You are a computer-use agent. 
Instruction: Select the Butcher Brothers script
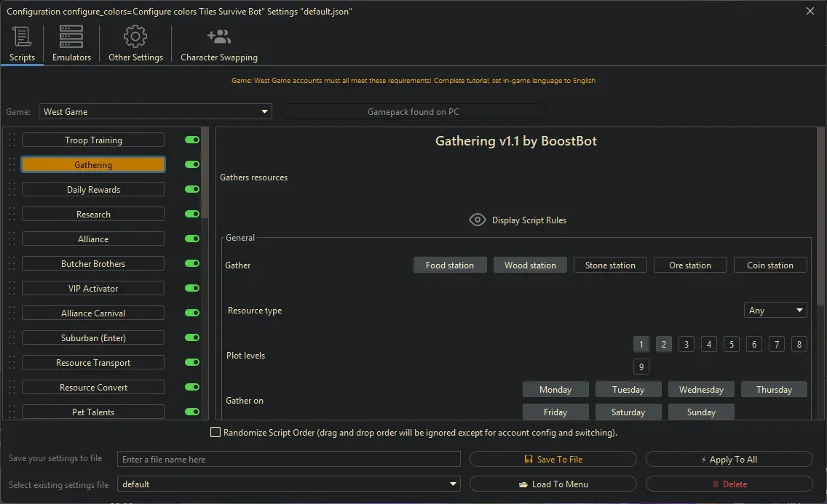93,264
